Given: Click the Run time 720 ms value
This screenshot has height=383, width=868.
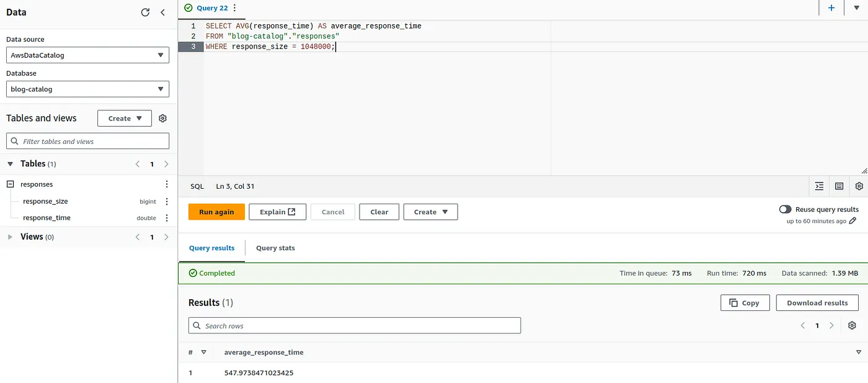Looking at the screenshot, I should click(754, 273).
